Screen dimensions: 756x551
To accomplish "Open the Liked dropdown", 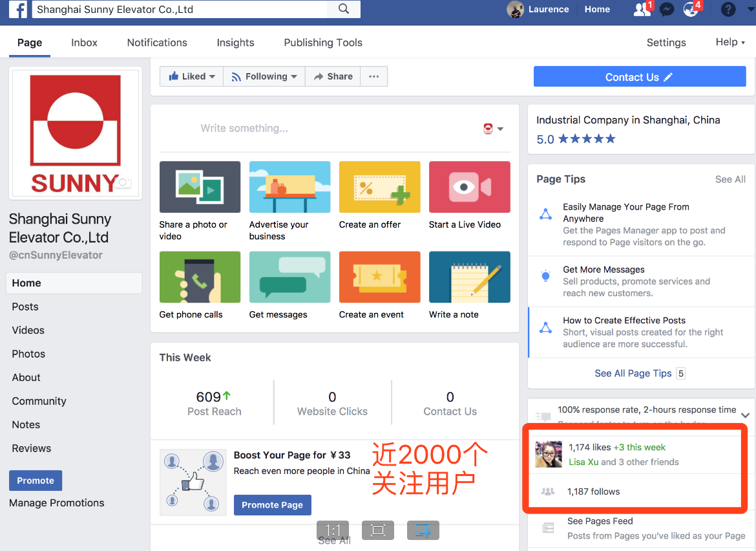I will tap(191, 76).
